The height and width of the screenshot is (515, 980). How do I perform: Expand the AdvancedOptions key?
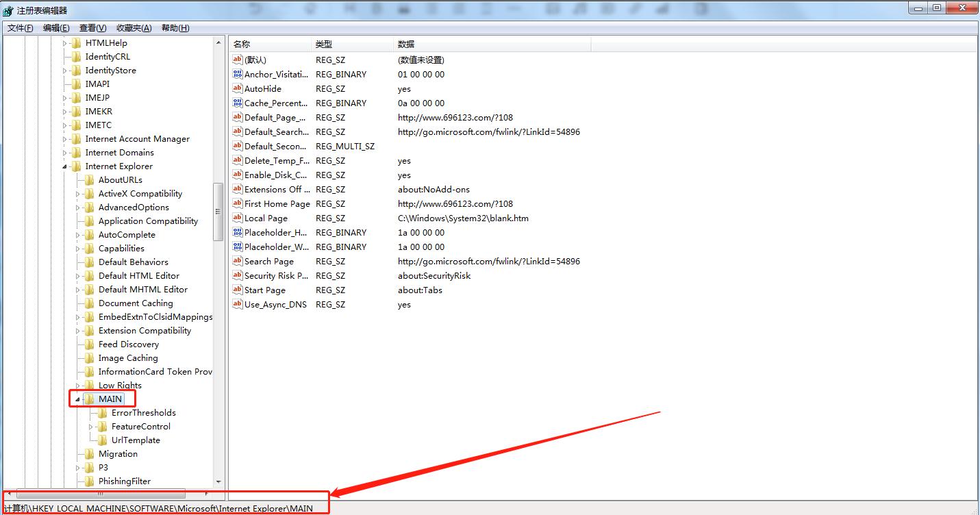pos(78,208)
